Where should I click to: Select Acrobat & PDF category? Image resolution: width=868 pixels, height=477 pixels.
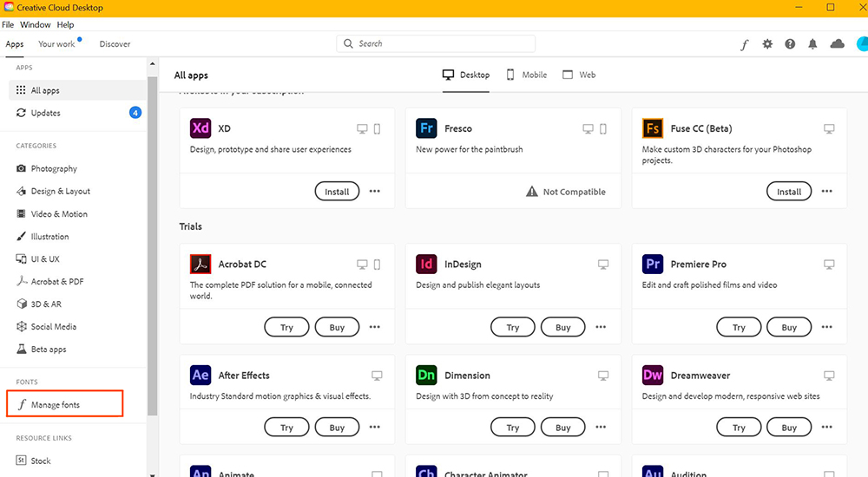pos(57,281)
